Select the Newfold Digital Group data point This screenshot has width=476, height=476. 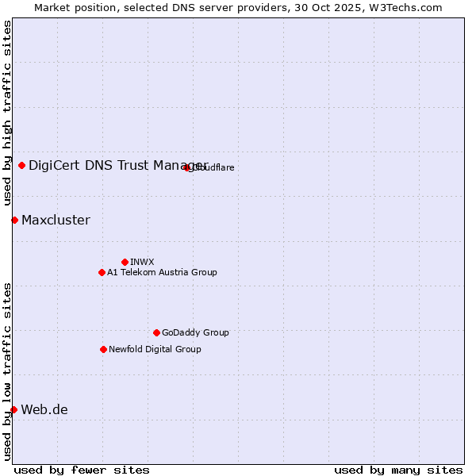pyautogui.click(x=103, y=349)
